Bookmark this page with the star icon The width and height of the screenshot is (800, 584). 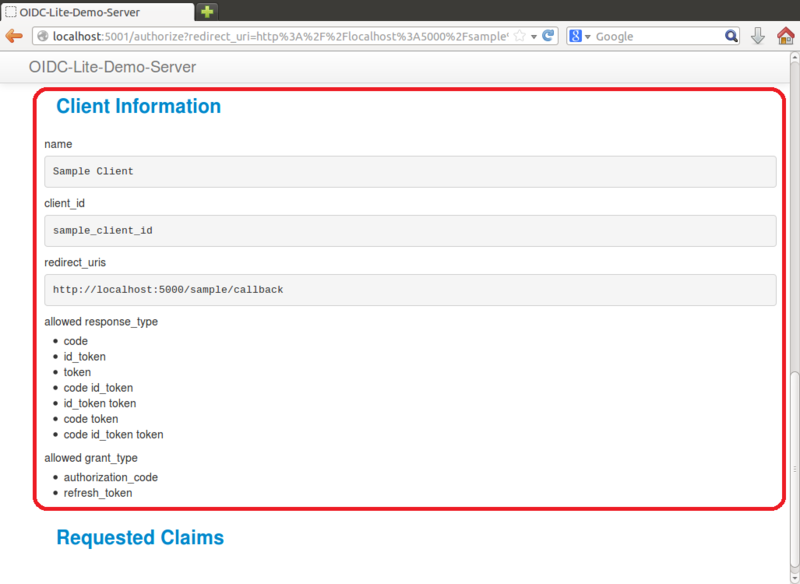click(x=519, y=36)
